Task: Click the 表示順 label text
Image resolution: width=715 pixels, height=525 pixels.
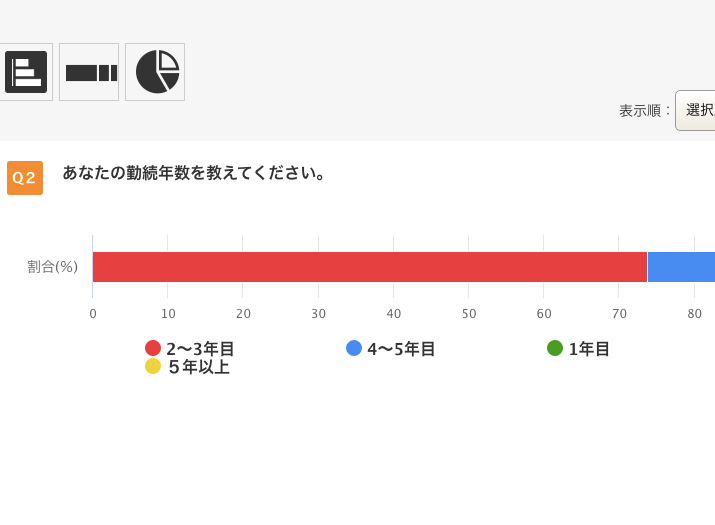Action: [x=644, y=110]
